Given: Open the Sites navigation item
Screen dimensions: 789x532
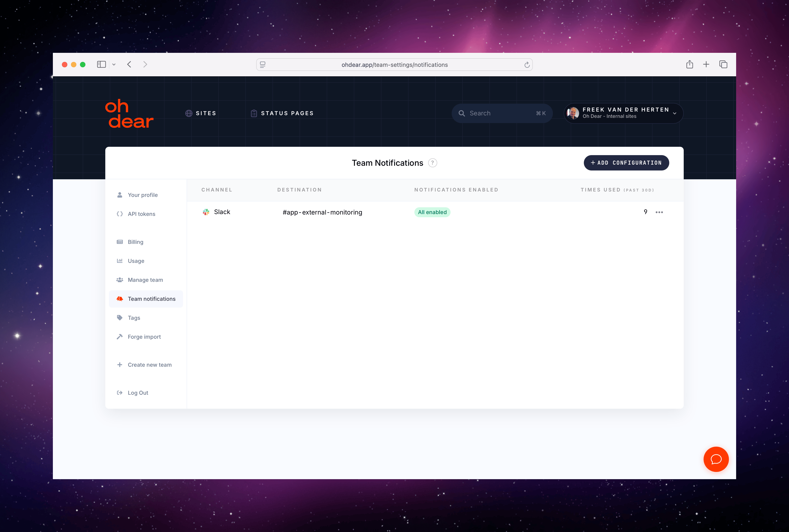Looking at the screenshot, I should 201,113.
